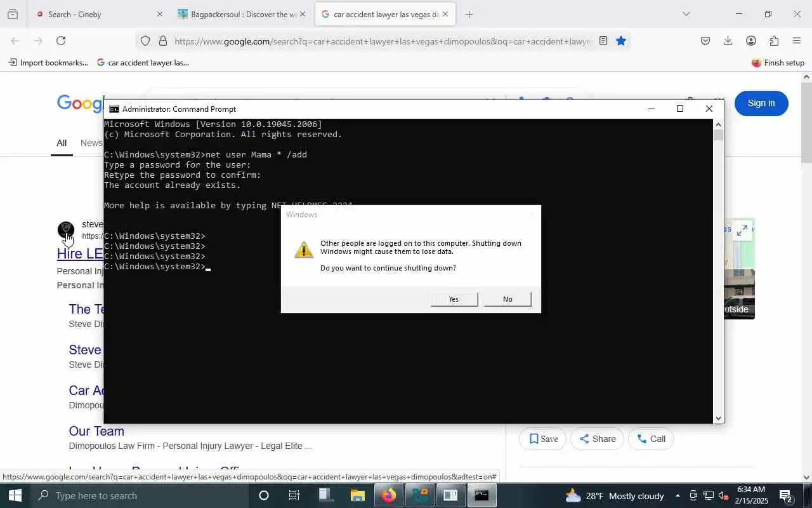Click Command Prompt title bar icon
Screen dimensions: 812x508
click(114, 109)
